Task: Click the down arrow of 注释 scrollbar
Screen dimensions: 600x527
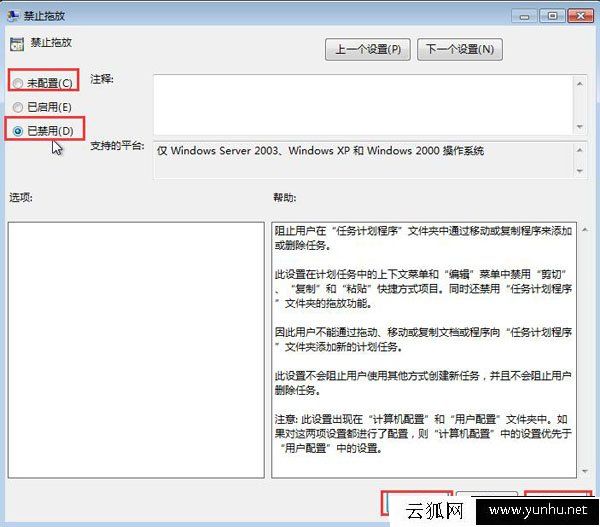Action: point(580,127)
